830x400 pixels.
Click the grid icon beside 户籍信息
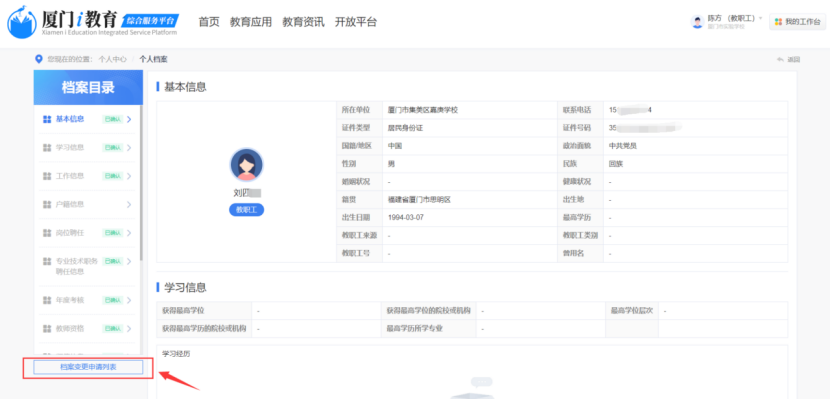(47, 205)
